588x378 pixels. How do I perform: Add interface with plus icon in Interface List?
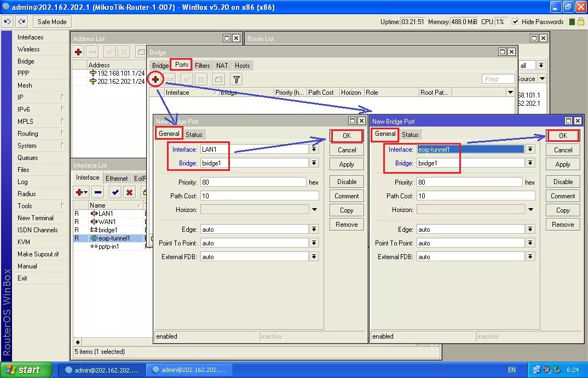82,192
